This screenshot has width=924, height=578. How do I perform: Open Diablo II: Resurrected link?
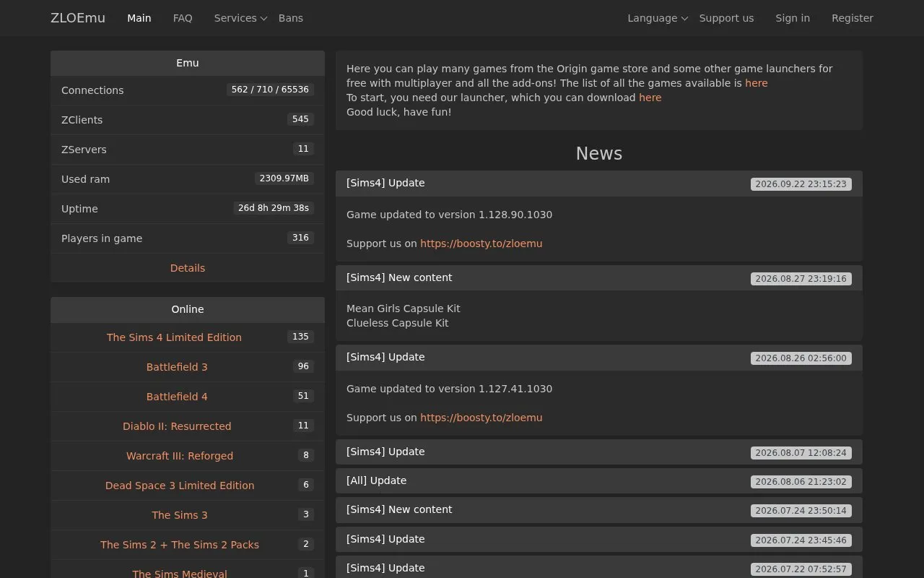tap(177, 426)
